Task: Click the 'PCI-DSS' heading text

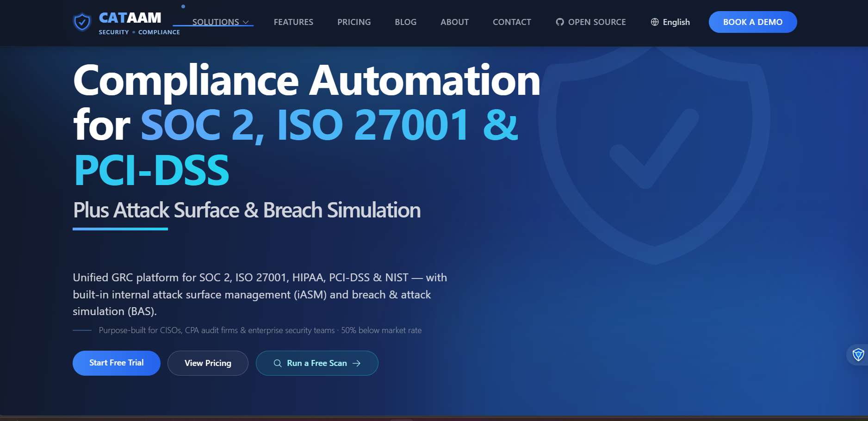Action: (152, 170)
